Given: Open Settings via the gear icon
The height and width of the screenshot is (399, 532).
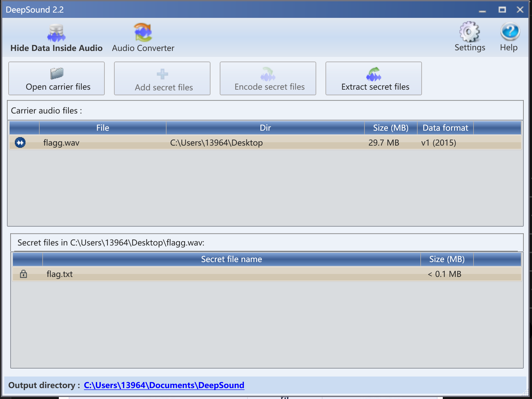Looking at the screenshot, I should (470, 32).
